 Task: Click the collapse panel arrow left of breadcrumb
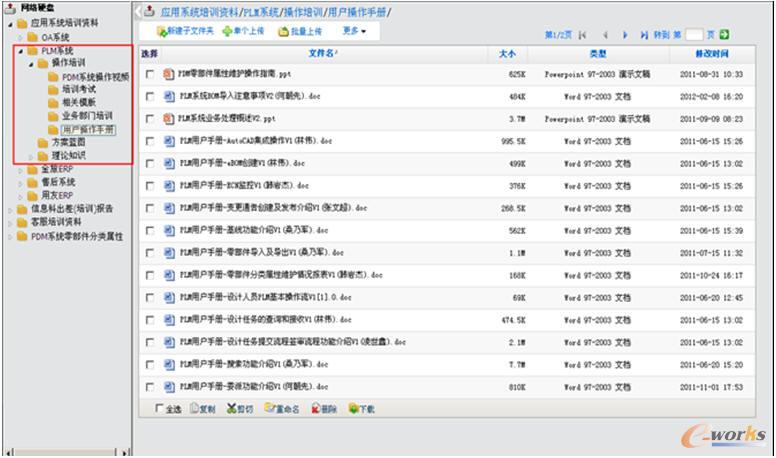coord(138,11)
